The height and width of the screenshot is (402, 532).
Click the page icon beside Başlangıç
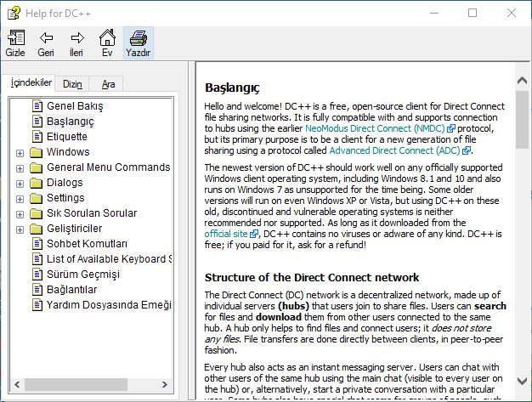(37, 121)
